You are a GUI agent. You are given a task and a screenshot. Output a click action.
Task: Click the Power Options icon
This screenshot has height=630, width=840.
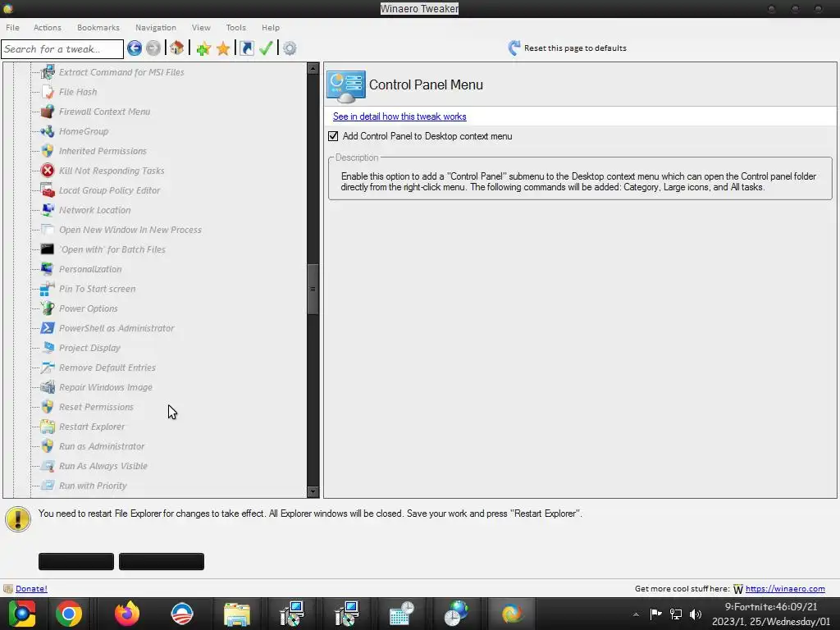pyautogui.click(x=48, y=308)
